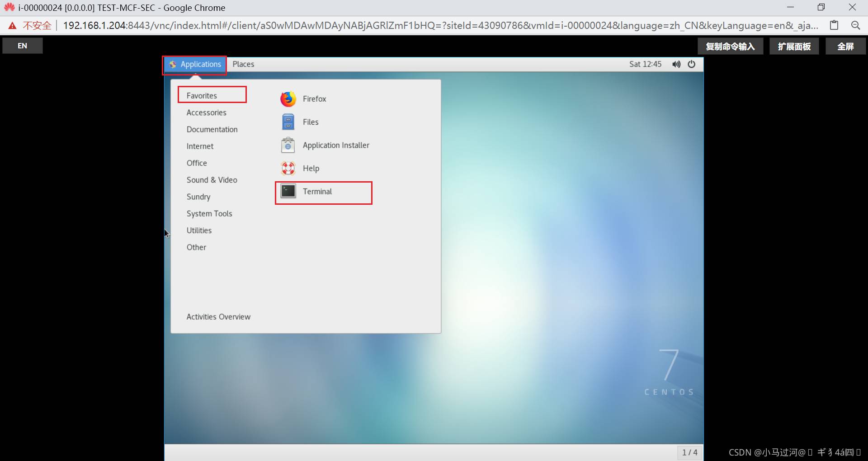868x461 pixels.
Task: Open the power menu icon
Action: coord(691,64)
